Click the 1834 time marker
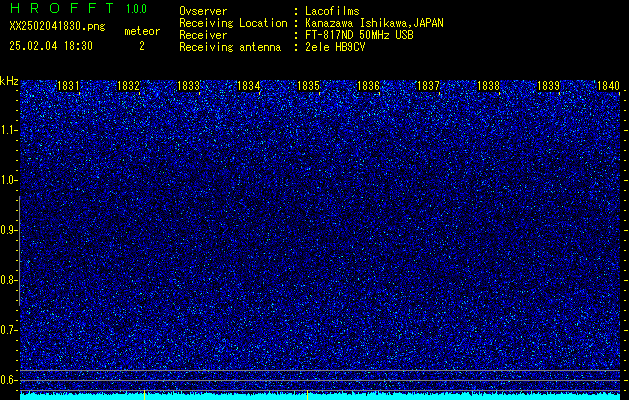The height and width of the screenshot is (400, 629). (x=249, y=86)
